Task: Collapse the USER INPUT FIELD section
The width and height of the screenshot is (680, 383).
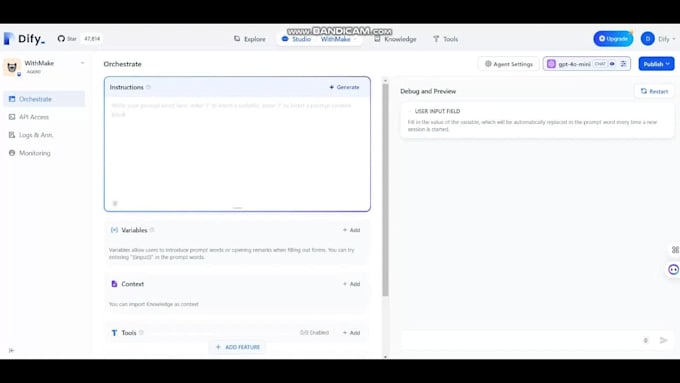Action: [410, 111]
